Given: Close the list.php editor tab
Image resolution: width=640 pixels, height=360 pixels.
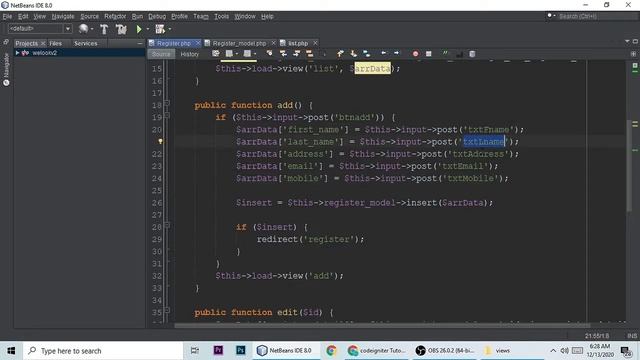Looking at the screenshot, I should tap(315, 43).
